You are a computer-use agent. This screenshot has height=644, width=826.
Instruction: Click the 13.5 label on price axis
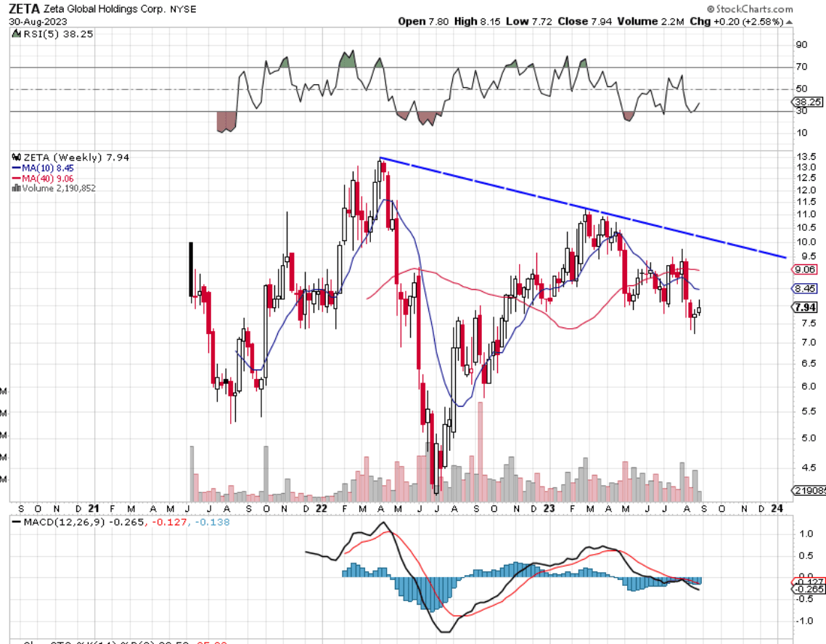(x=806, y=157)
